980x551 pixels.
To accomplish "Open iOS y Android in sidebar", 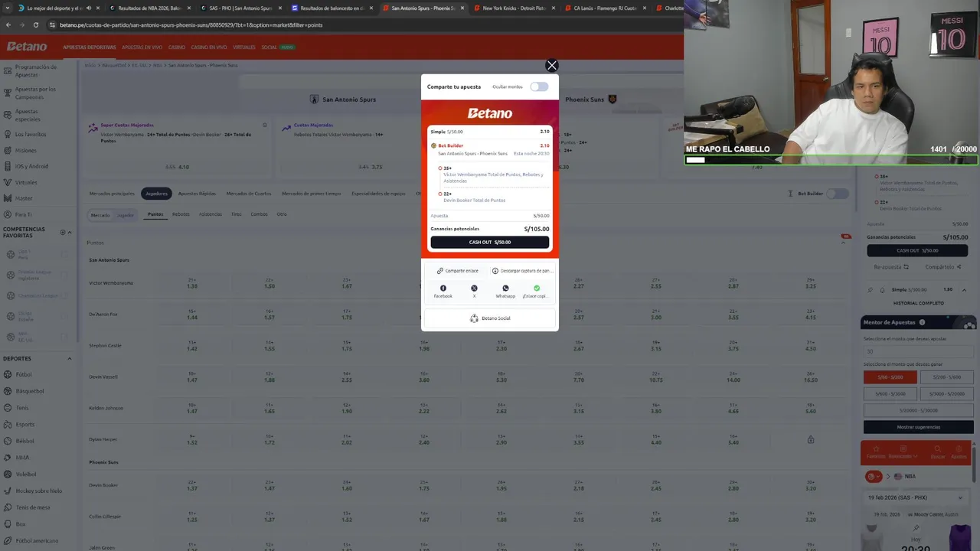I will (x=31, y=166).
